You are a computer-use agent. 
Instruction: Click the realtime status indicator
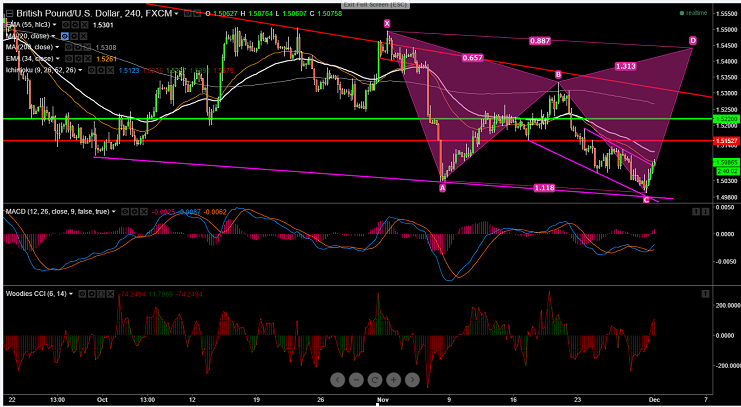[693, 13]
